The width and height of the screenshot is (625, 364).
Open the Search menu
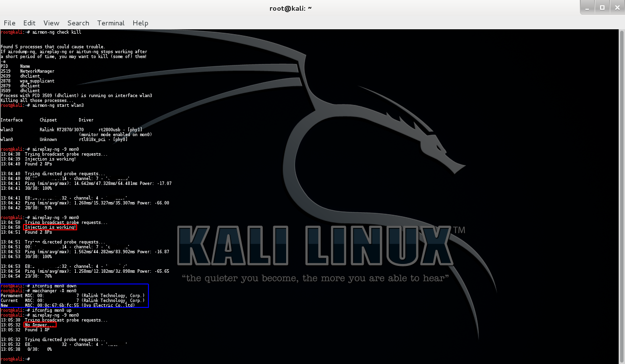coord(78,23)
